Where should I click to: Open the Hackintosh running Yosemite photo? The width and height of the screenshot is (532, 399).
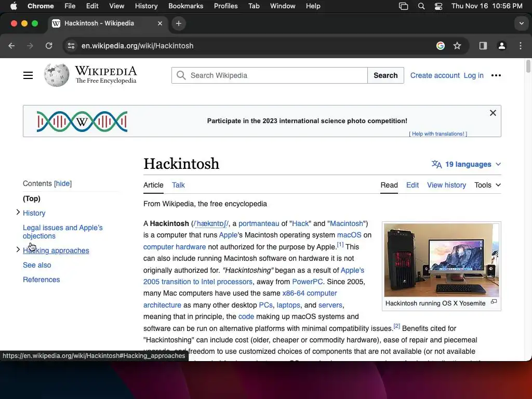pyautogui.click(x=441, y=260)
